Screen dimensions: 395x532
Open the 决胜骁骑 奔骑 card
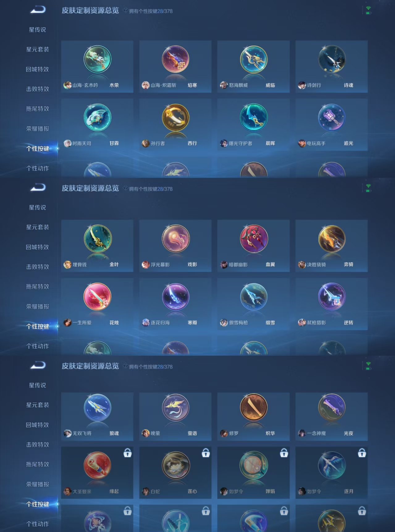pyautogui.click(x=331, y=246)
